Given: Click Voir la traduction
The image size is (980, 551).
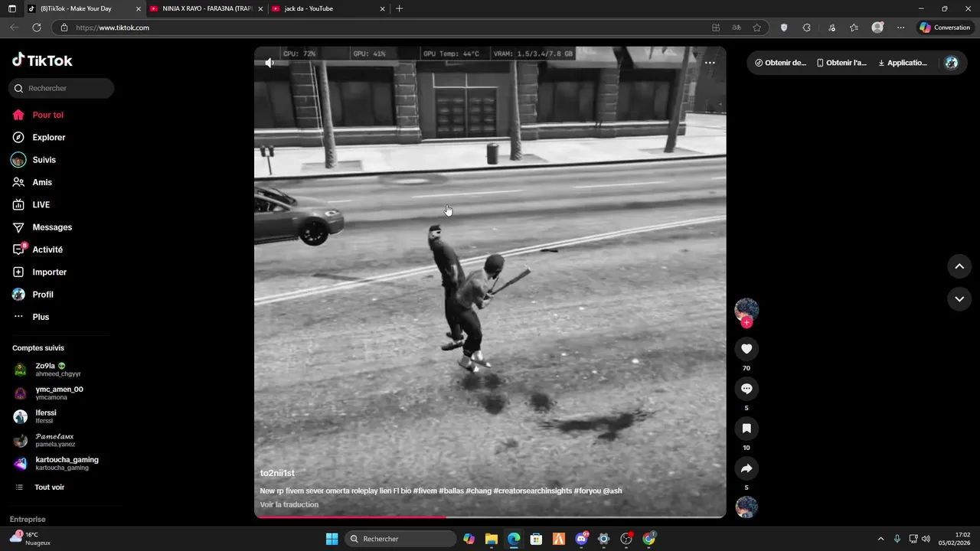Looking at the screenshot, I should (289, 504).
